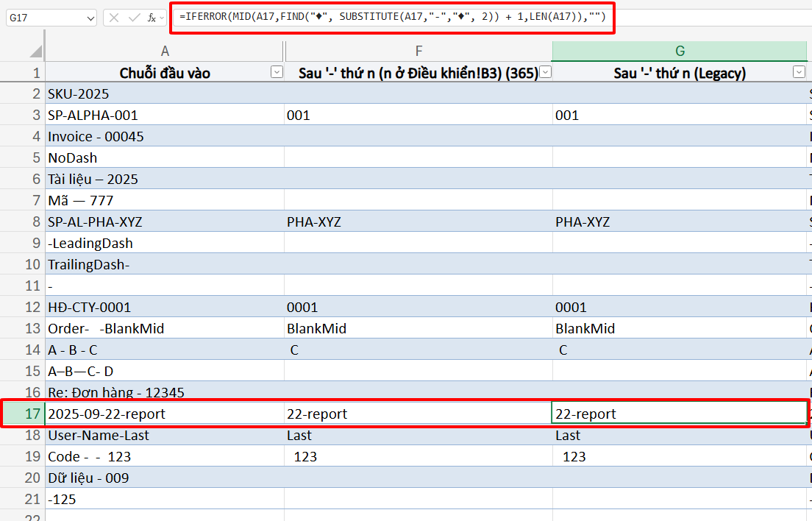812x521 pixels.
Task: Click cell '2025-09-22-report'
Action: [x=165, y=414]
